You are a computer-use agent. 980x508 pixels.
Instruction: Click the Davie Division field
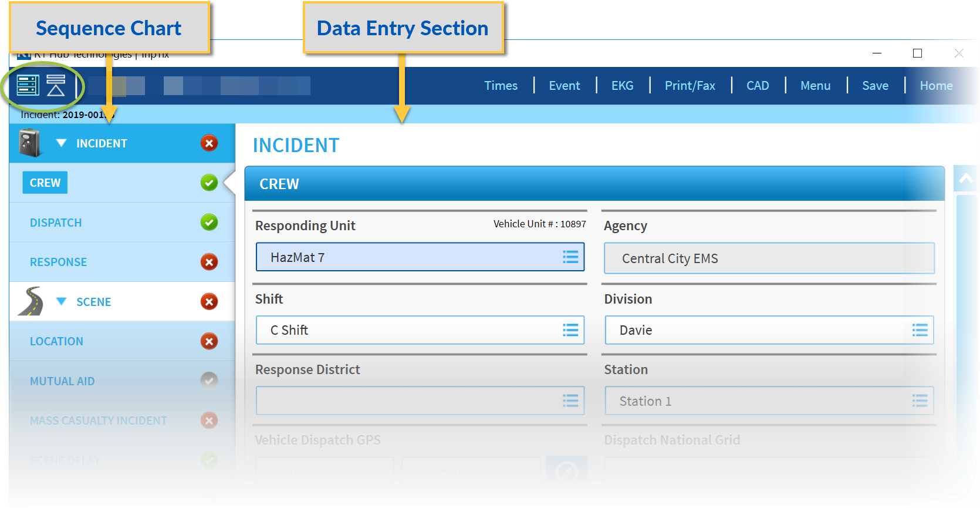tap(769, 330)
